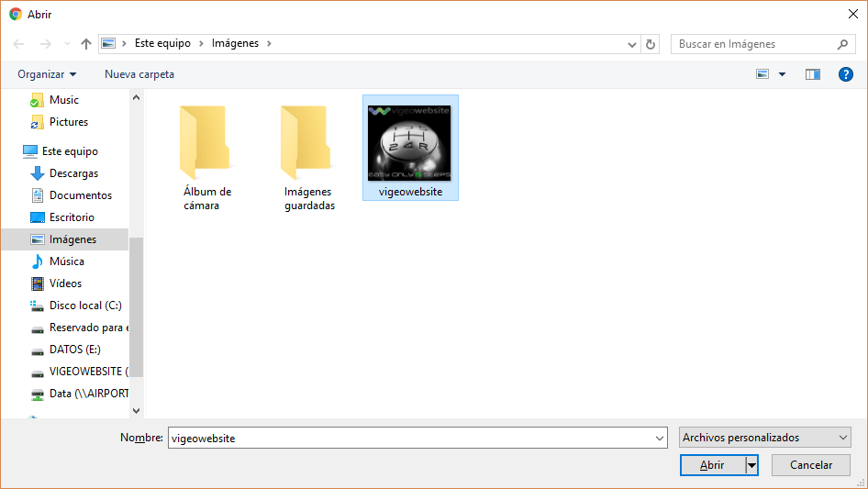868x489 pixels.
Task: Open help with the question mark icon
Action: [x=845, y=74]
